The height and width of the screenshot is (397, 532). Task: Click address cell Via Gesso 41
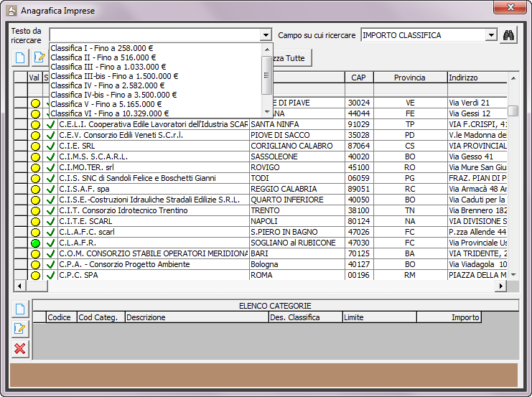pyautogui.click(x=477, y=157)
